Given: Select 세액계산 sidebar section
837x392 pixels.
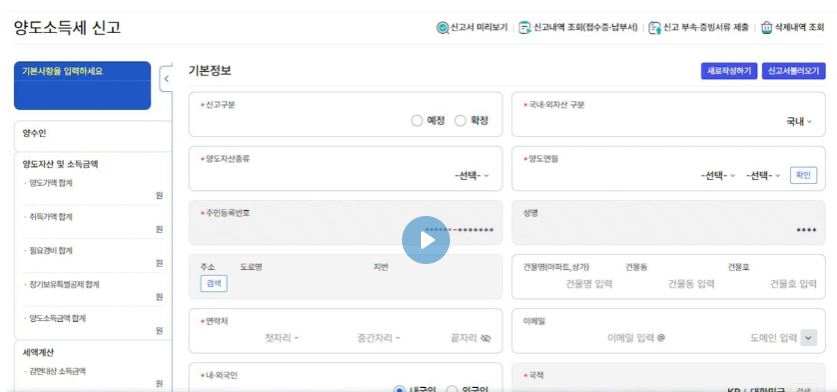Looking at the screenshot, I should tap(38, 352).
